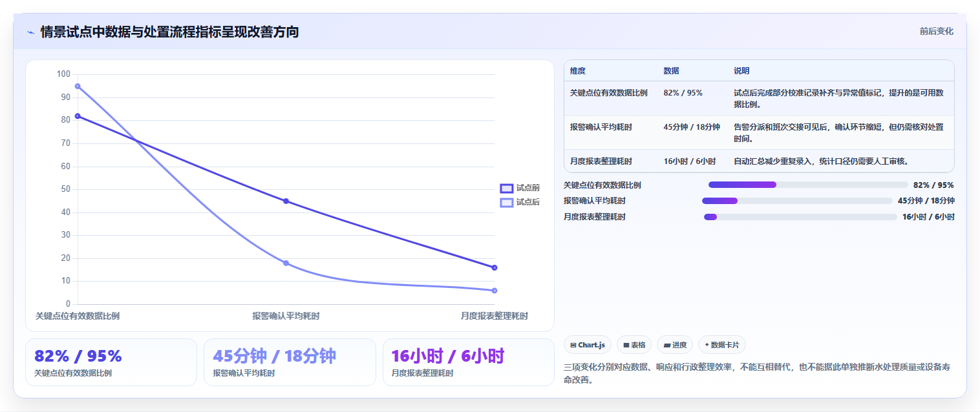Click the 试点前 data point at 82

point(78,116)
